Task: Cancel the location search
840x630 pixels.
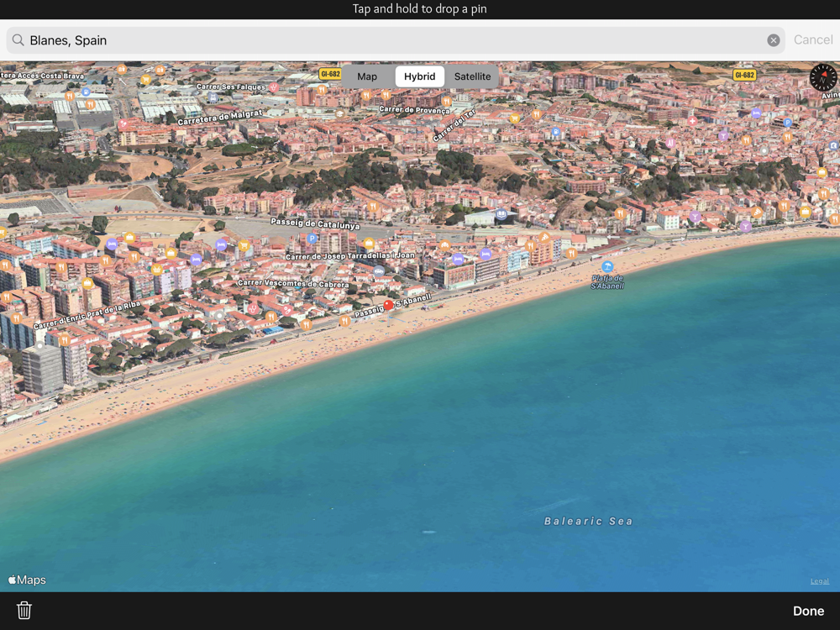Action: coord(812,39)
